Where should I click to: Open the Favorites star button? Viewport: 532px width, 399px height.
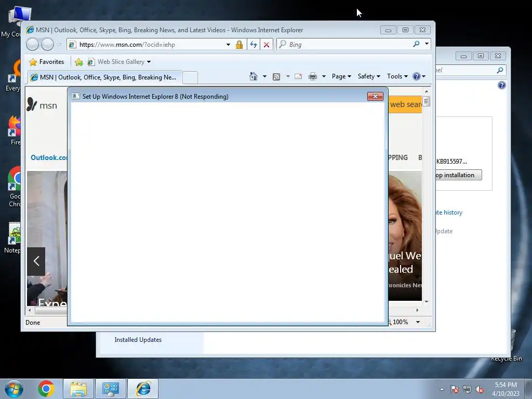(46, 62)
